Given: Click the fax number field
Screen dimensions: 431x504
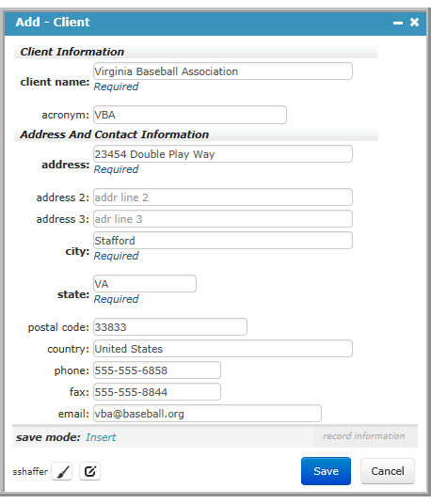Looking at the screenshot, I should pos(157,392).
